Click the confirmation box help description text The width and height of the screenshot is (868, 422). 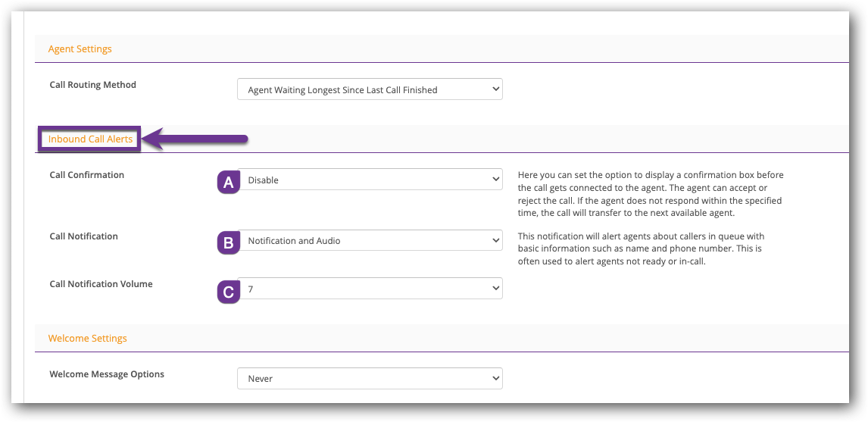click(x=651, y=194)
